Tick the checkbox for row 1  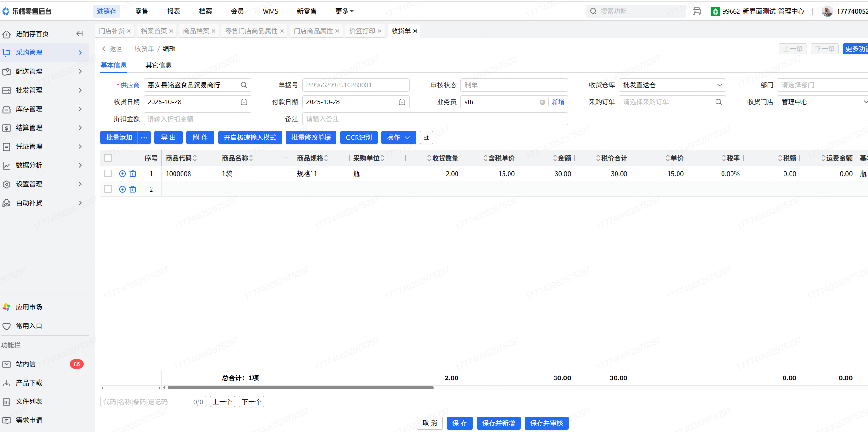pyautogui.click(x=108, y=174)
